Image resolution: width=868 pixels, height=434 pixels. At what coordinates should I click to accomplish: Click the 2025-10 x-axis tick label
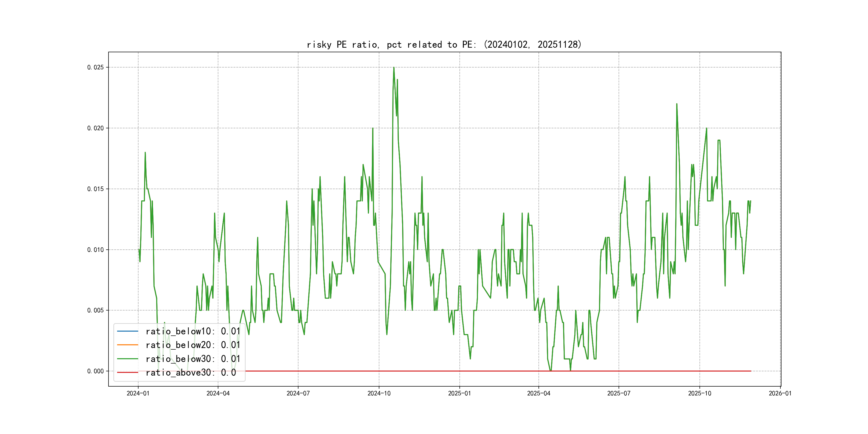click(699, 394)
